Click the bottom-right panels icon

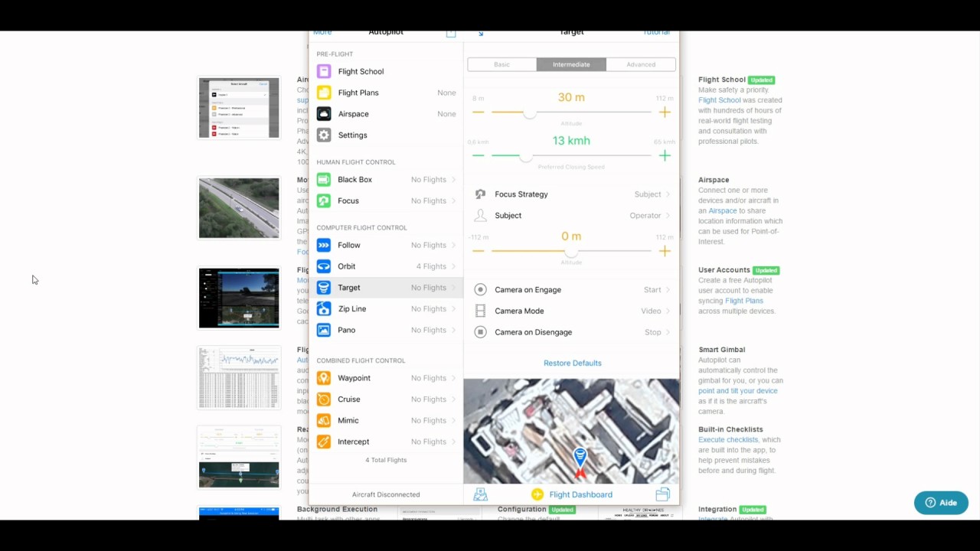[662, 494]
